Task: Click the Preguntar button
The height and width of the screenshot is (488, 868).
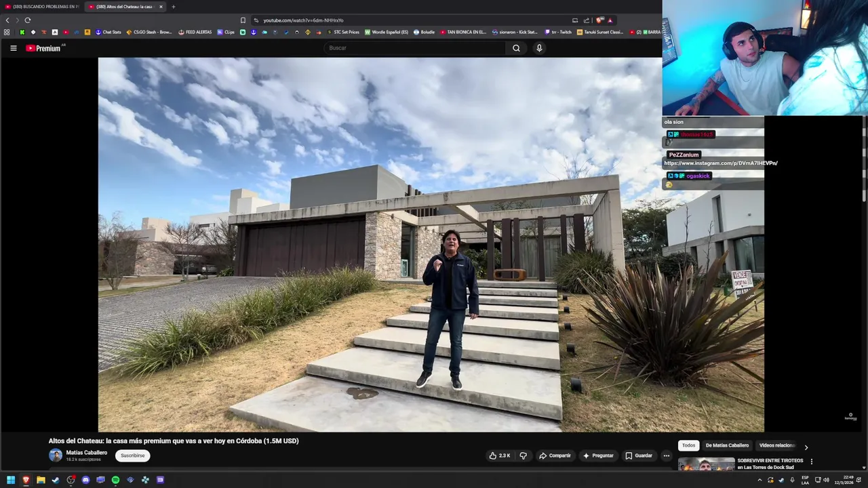Action: coord(598,455)
